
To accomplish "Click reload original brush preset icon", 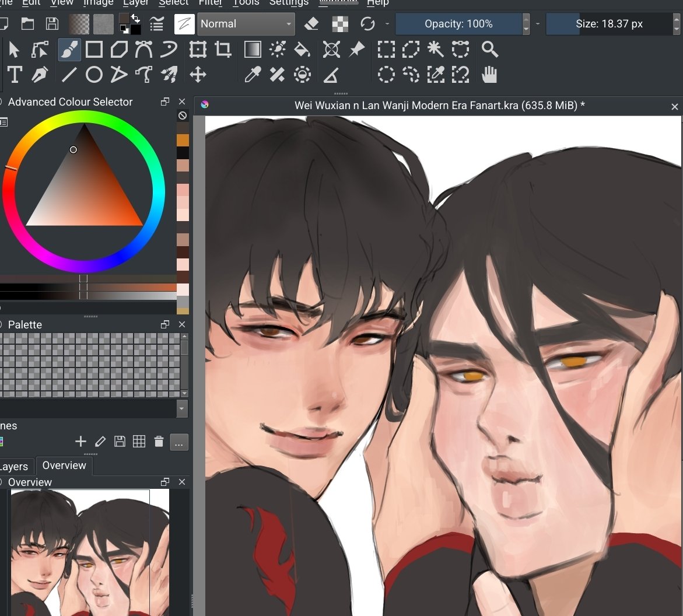I will (x=367, y=23).
